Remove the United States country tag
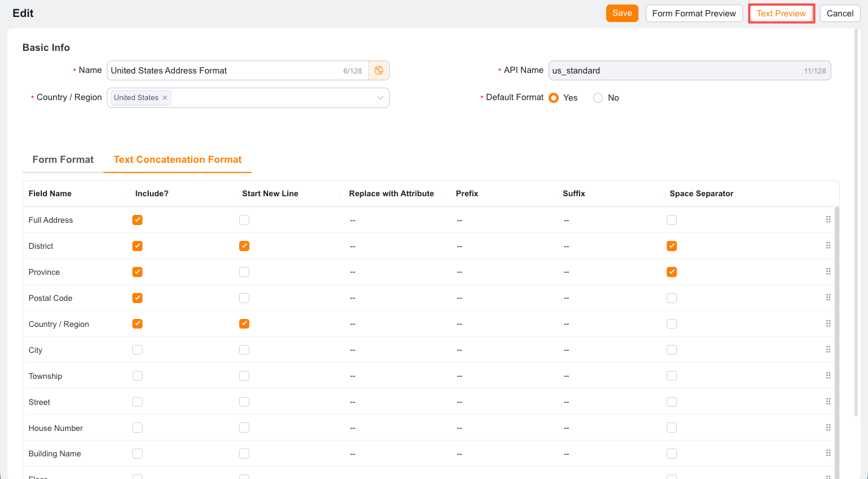Viewport: 868px width, 479px height. (165, 98)
